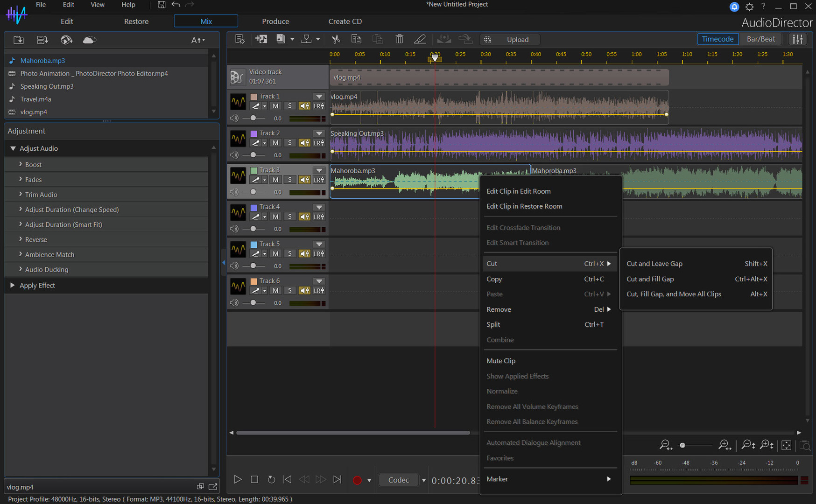Select the razor trim tool icon
This screenshot has width=816, height=504.
pos(420,39)
